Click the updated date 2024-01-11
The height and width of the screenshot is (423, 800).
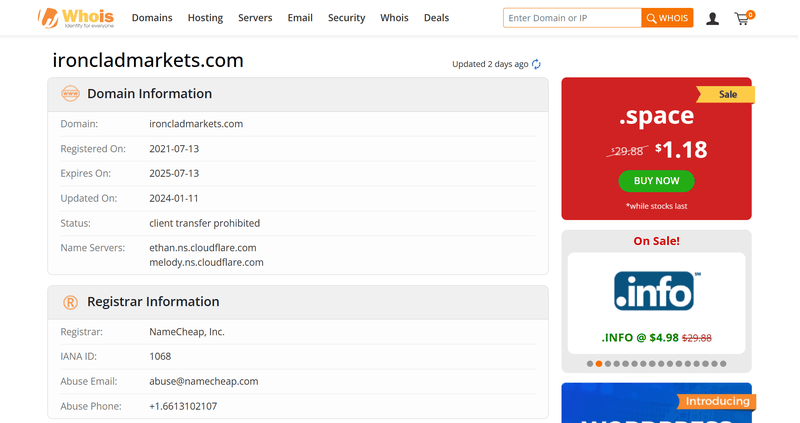click(173, 198)
